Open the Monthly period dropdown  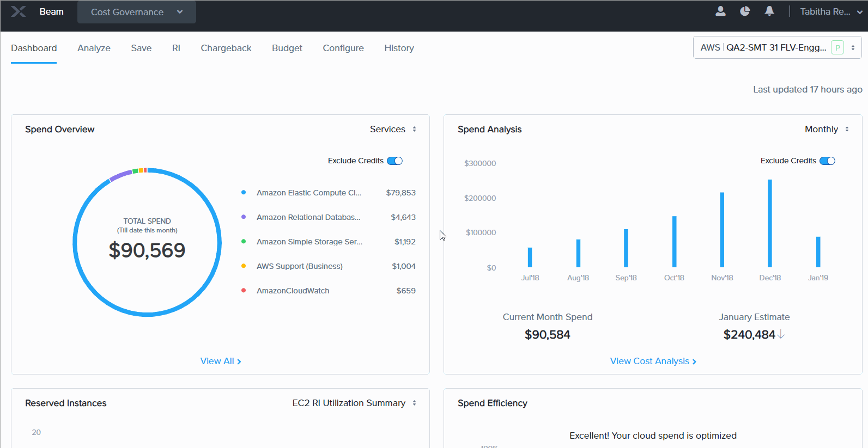click(x=827, y=129)
